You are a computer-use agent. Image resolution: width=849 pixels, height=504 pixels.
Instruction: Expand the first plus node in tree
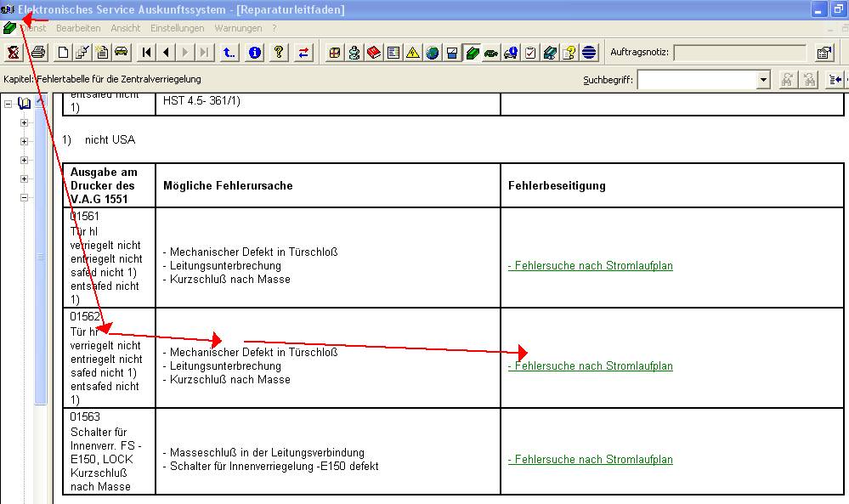coord(24,122)
